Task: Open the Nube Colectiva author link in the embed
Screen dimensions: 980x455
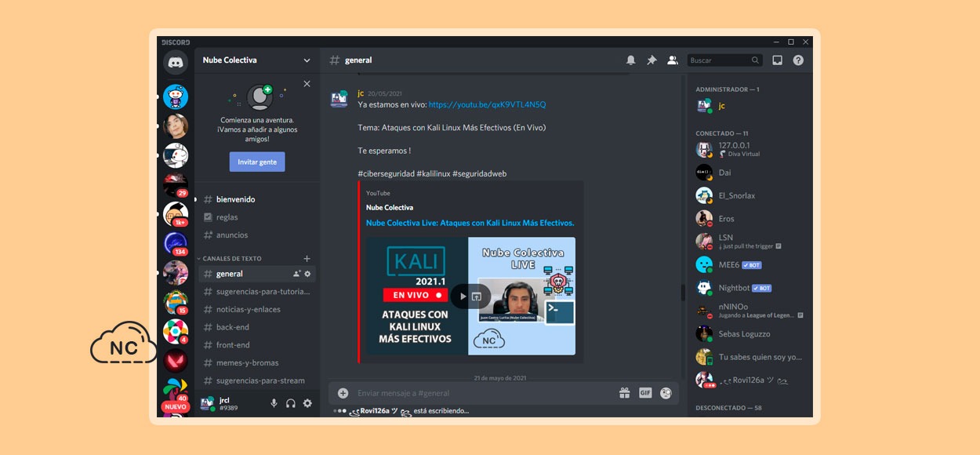Action: pyautogui.click(x=390, y=208)
